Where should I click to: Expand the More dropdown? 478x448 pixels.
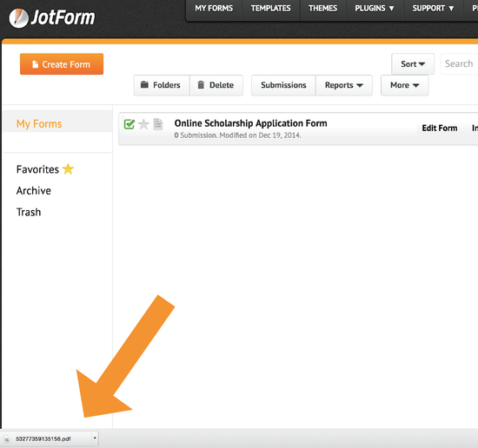pyautogui.click(x=404, y=85)
